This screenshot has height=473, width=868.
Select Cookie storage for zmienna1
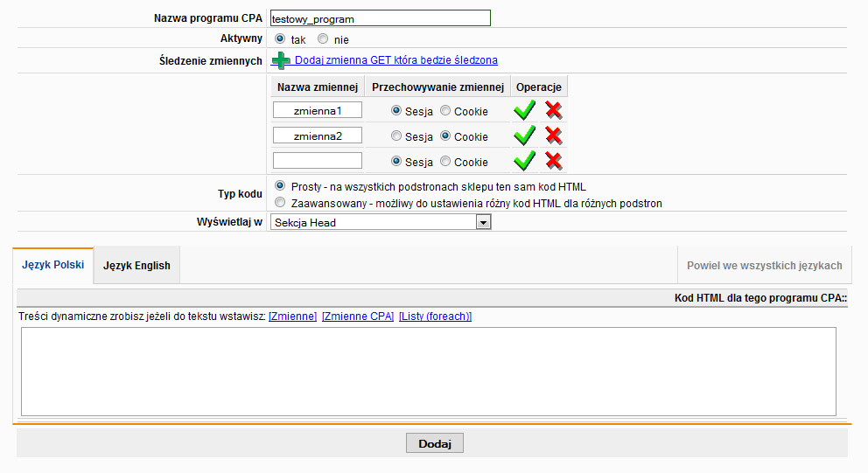(x=446, y=111)
